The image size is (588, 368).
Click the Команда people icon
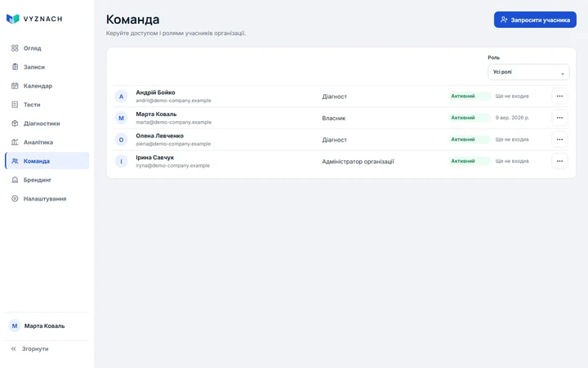[15, 161]
